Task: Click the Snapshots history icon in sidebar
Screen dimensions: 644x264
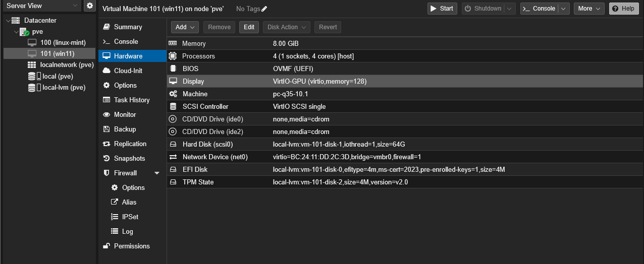Action: 106,158
